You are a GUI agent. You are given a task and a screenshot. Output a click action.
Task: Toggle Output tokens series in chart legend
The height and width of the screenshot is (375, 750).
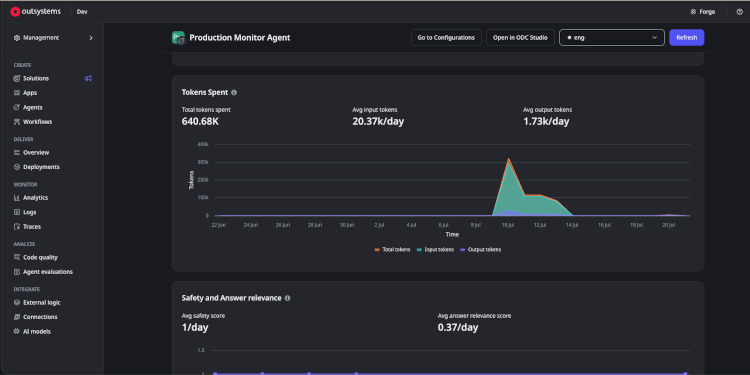tap(480, 250)
